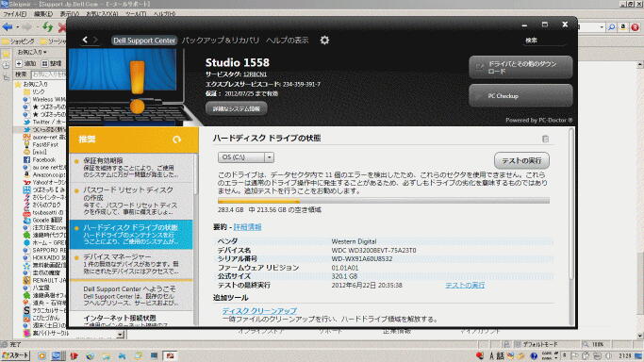
Task: Click the デフォルトモード status bar entry
Action: click(x=540, y=344)
